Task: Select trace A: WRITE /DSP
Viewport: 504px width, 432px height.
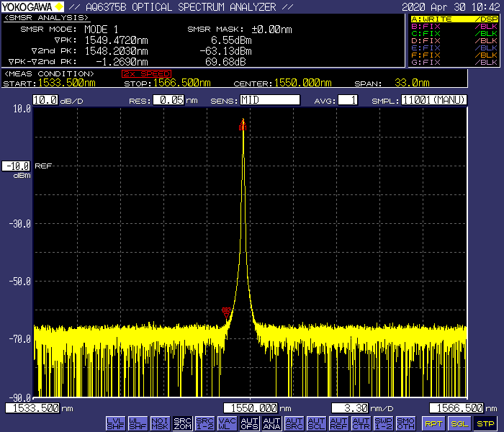Action: (x=454, y=19)
